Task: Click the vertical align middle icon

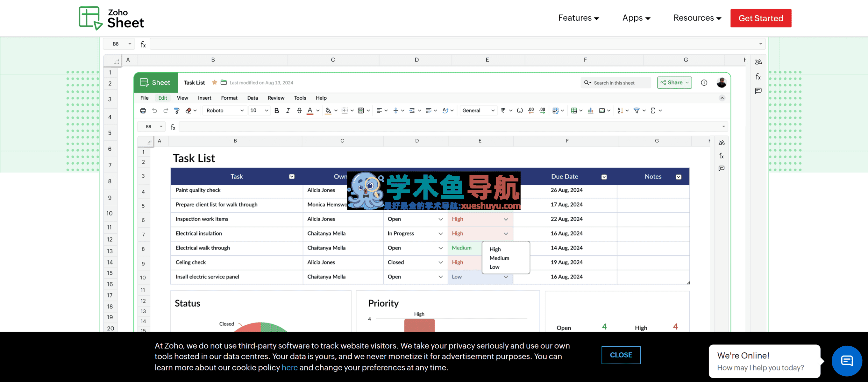Action: pos(395,110)
